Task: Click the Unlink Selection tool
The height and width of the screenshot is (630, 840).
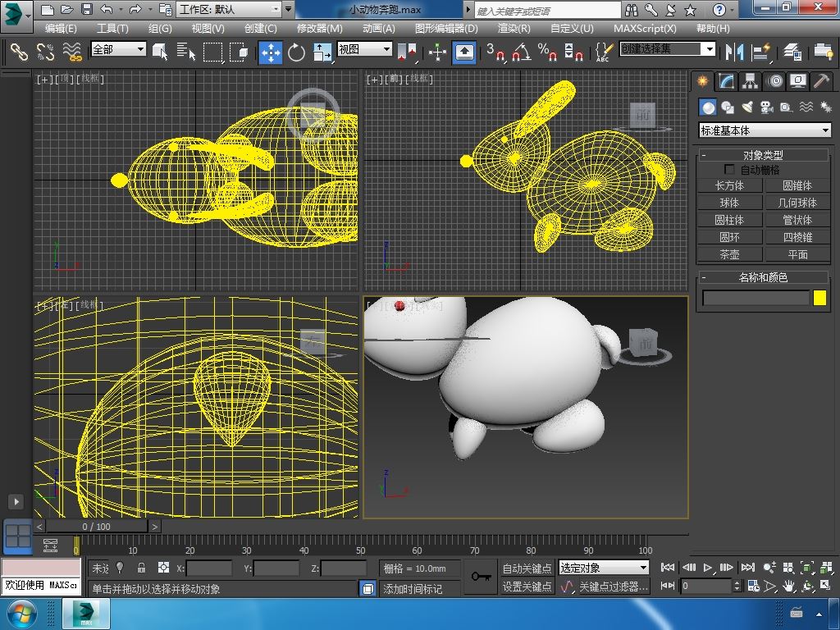Action: point(46,52)
